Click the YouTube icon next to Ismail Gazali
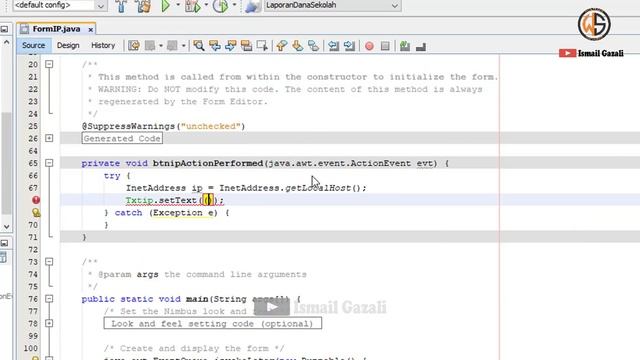 [567, 53]
